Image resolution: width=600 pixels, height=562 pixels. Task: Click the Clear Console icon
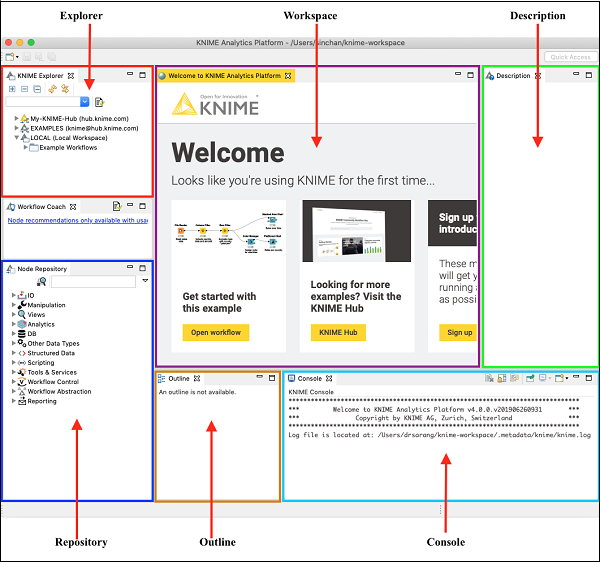point(489,379)
